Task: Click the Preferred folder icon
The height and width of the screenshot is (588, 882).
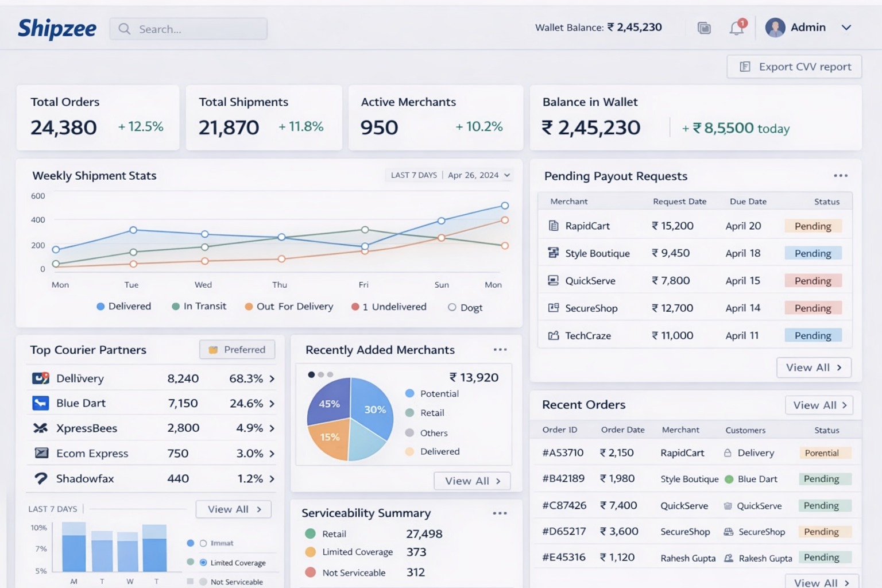Action: [214, 349]
